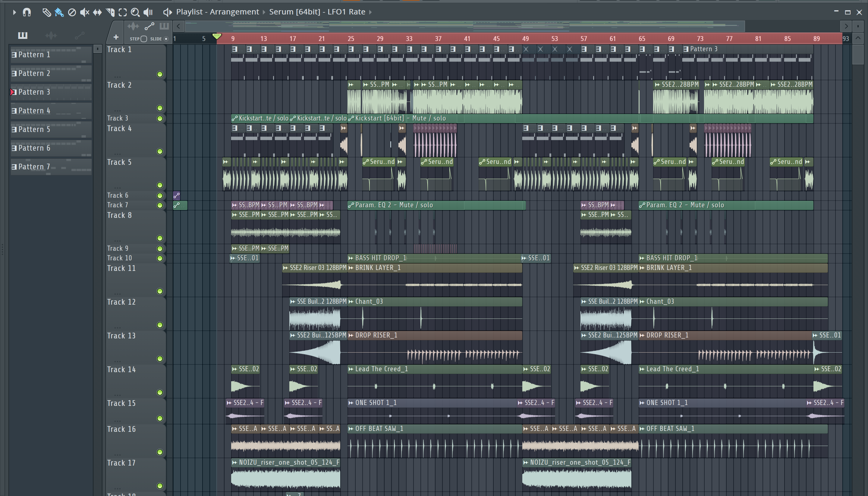The height and width of the screenshot is (496, 868).
Task: Click the horizontal overview scrollbar
Action: point(465,26)
